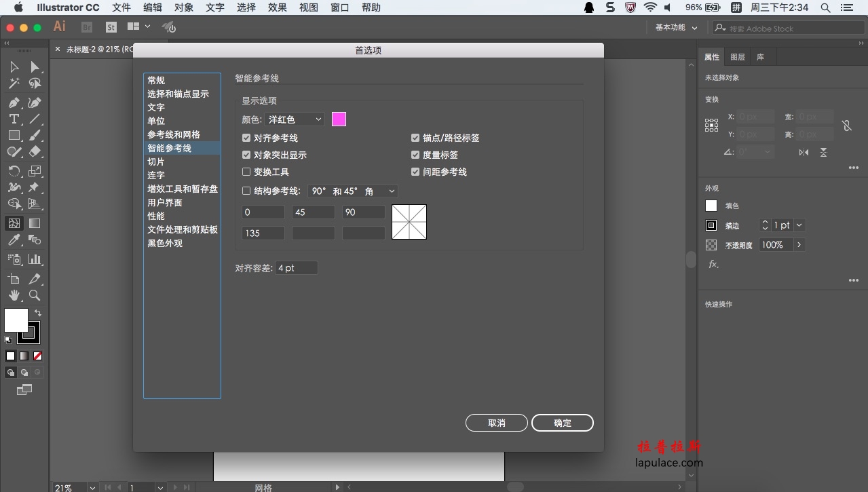868x492 pixels.
Task: Choose the Magic Wand tool
Action: (x=14, y=83)
